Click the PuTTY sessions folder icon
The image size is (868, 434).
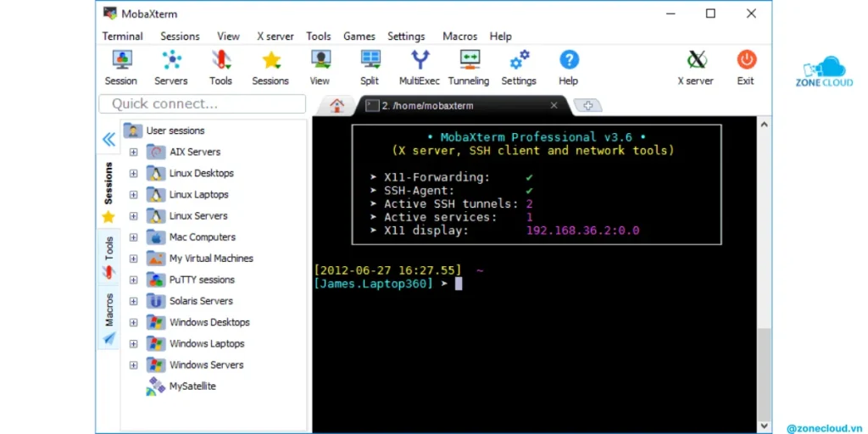pos(156,280)
